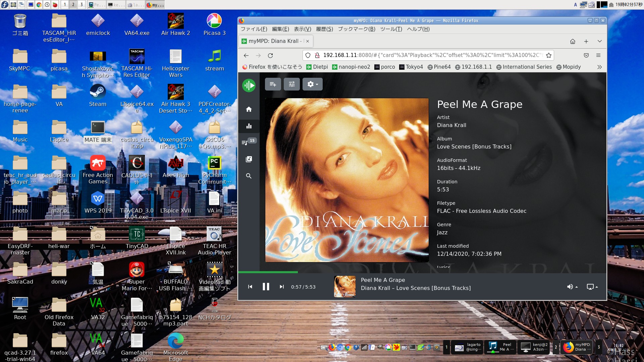Open the output devices dropdown
644x362 pixels.
pos(592,287)
